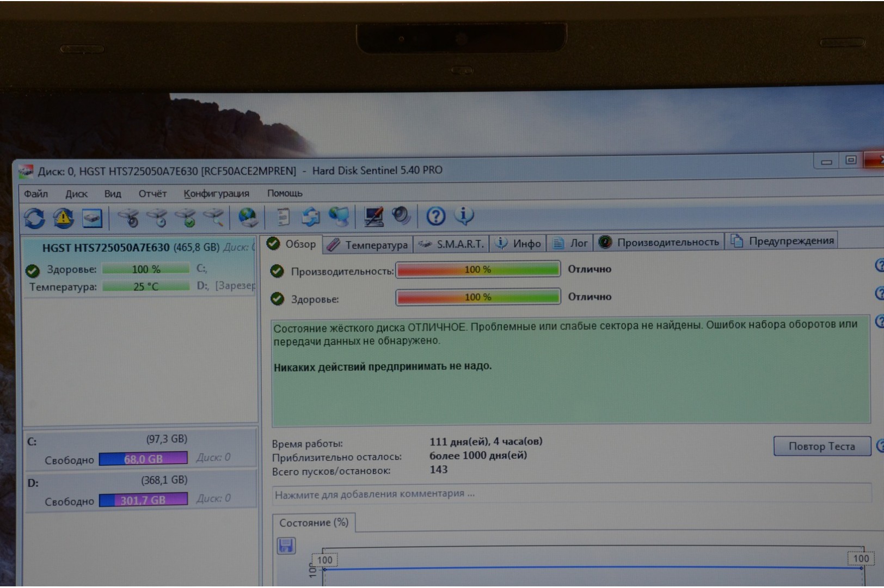Open the Помощь menu
The width and height of the screenshot is (884, 588).
(x=285, y=193)
